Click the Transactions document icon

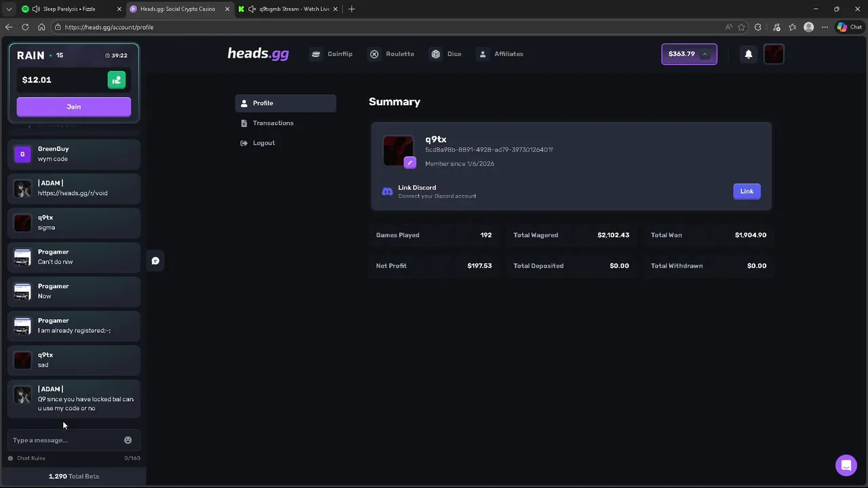point(244,123)
